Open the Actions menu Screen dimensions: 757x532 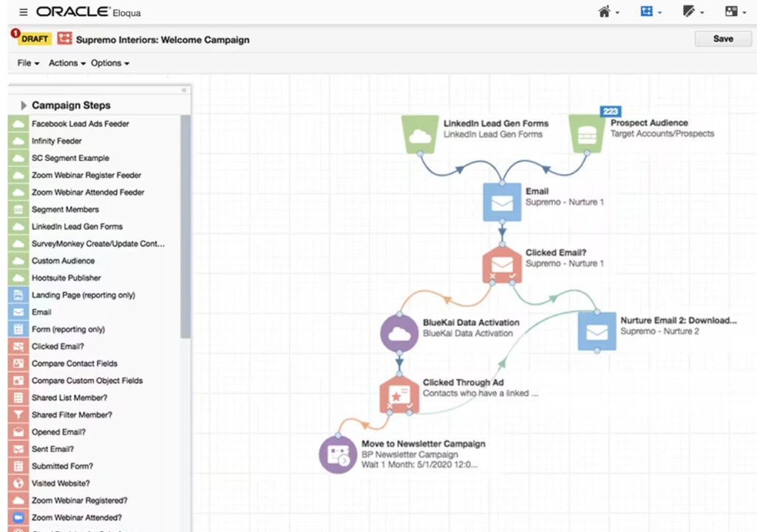(x=67, y=64)
